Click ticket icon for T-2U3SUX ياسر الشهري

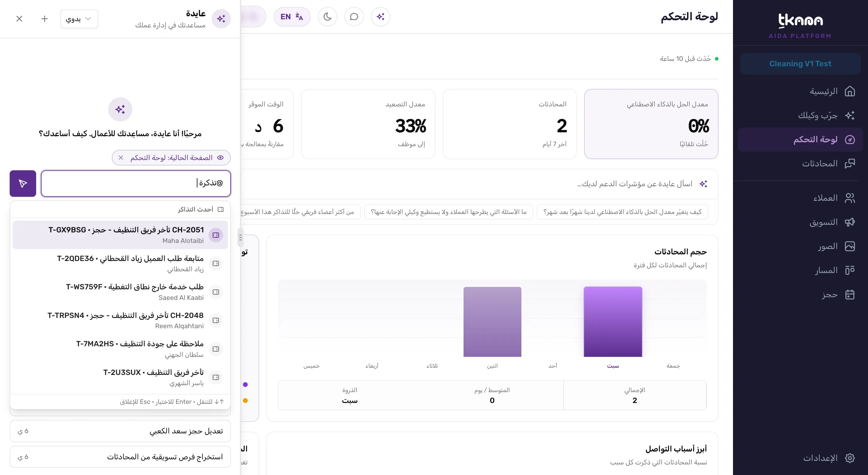point(216,377)
